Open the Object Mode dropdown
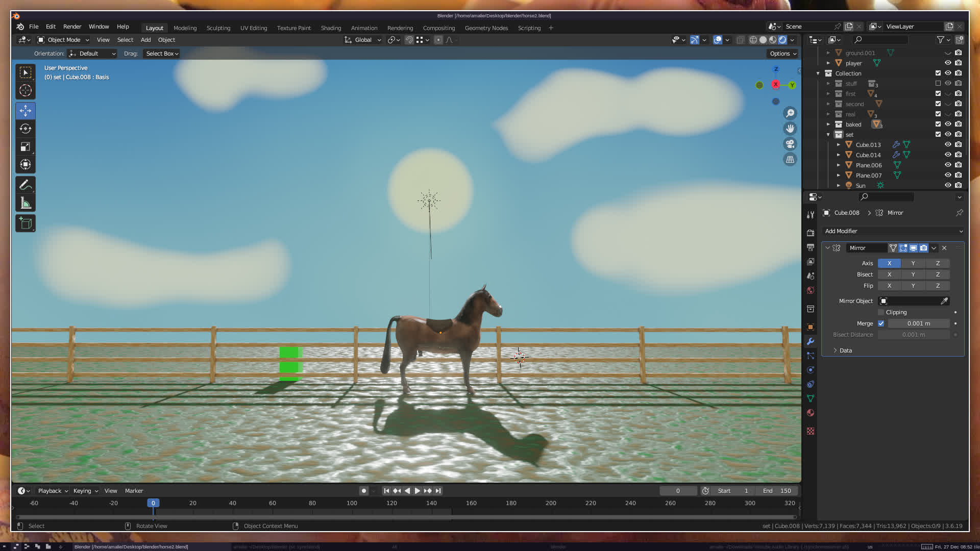Viewport: 980px width, 551px height. [x=64, y=40]
